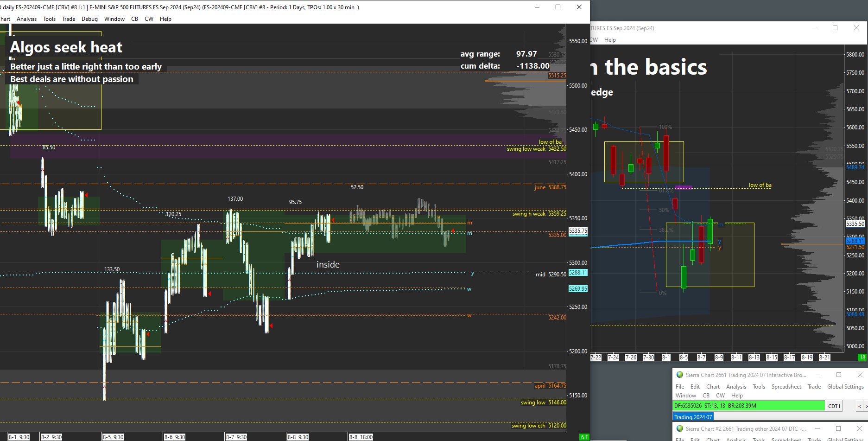Click the Sierra Chart 2661 globe icon
868x441 pixels.
680,375
